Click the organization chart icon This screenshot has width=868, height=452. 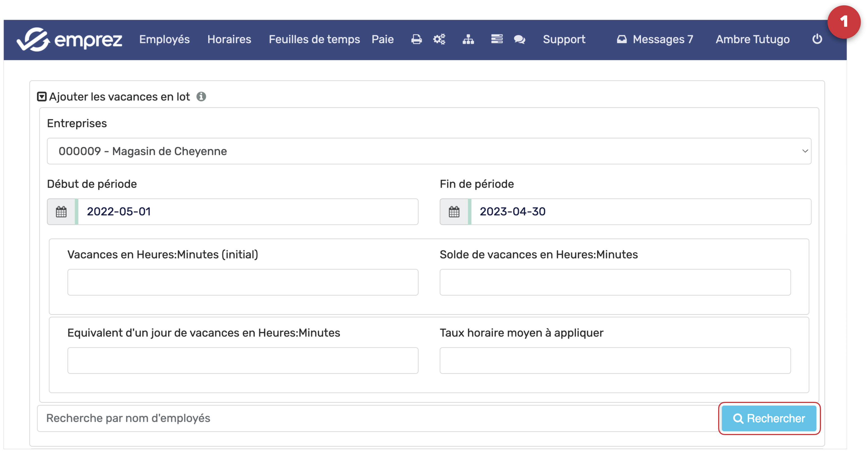click(468, 39)
